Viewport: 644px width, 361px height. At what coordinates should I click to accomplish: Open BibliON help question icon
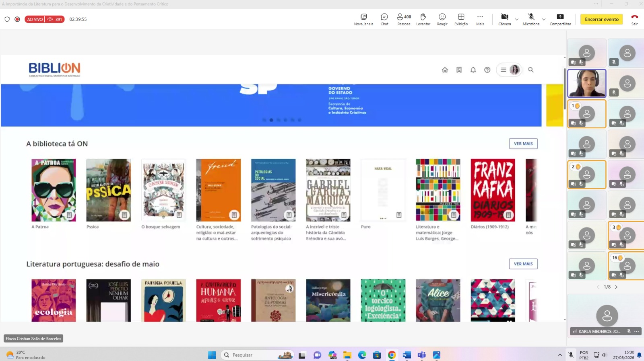487,70
